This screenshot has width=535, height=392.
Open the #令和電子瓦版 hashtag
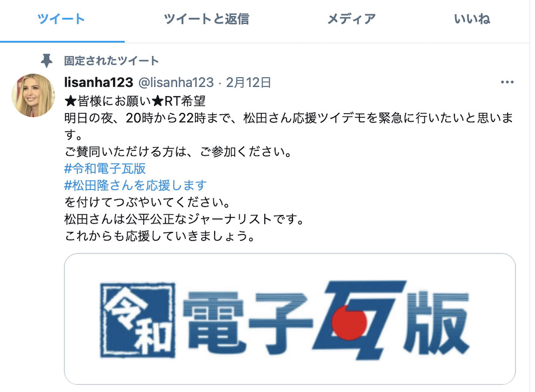pyautogui.click(x=105, y=168)
